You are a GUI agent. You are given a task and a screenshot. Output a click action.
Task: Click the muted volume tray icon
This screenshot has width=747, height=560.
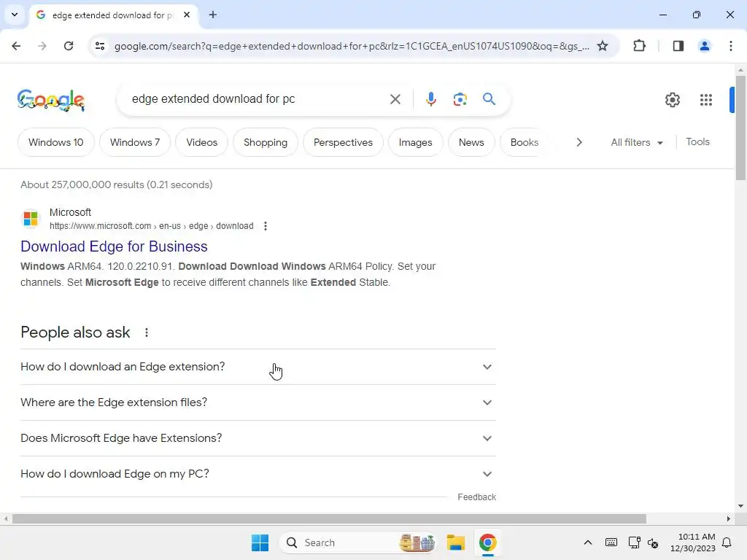pyautogui.click(x=653, y=542)
